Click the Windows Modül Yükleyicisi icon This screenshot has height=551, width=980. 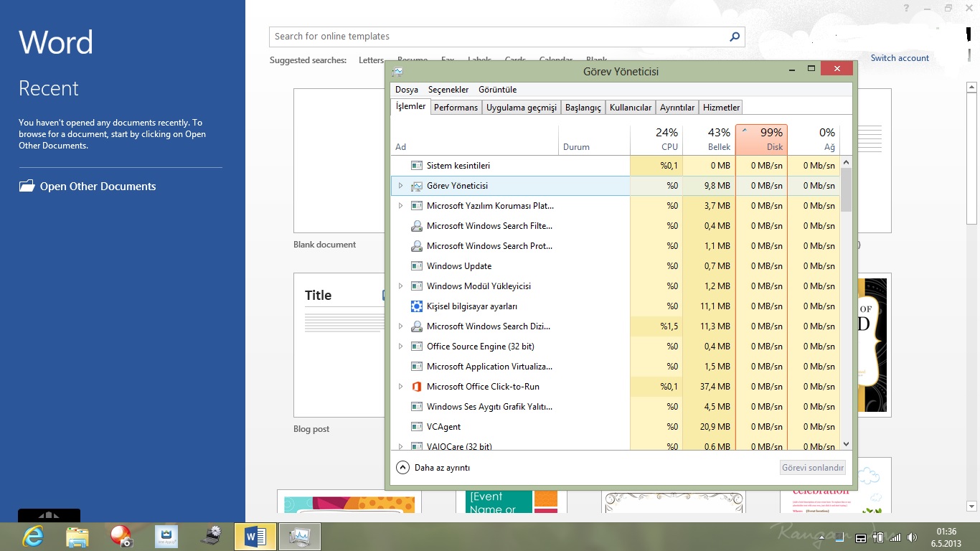point(416,286)
